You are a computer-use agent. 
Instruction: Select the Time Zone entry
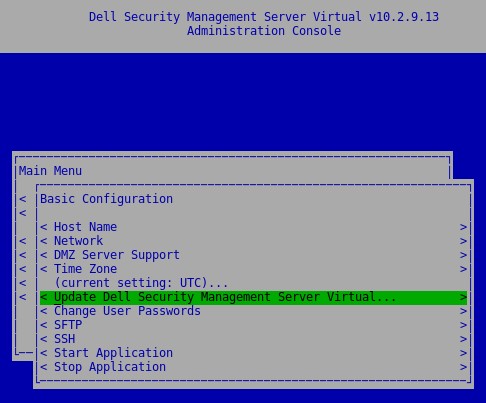253,269
